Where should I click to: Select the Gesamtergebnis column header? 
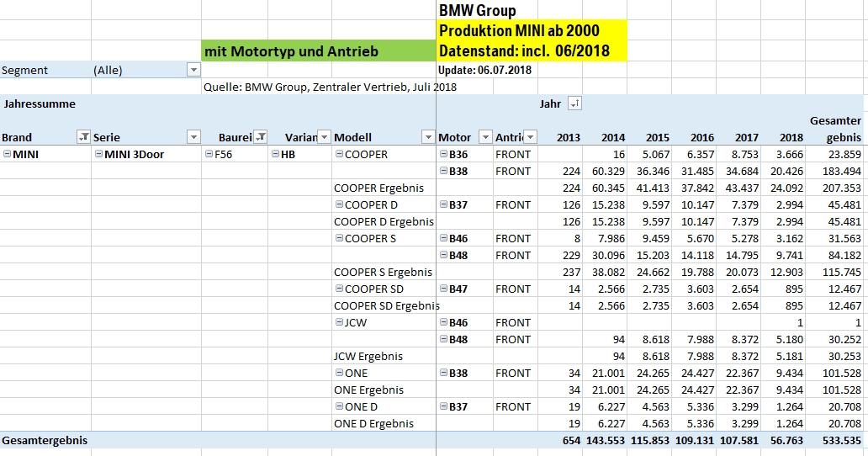click(834, 129)
